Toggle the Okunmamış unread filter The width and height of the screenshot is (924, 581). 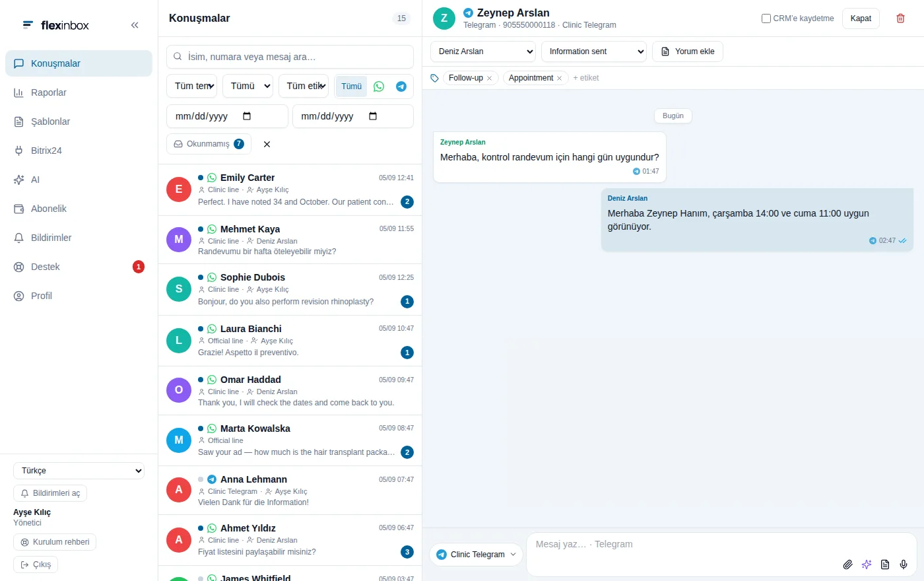coord(209,144)
